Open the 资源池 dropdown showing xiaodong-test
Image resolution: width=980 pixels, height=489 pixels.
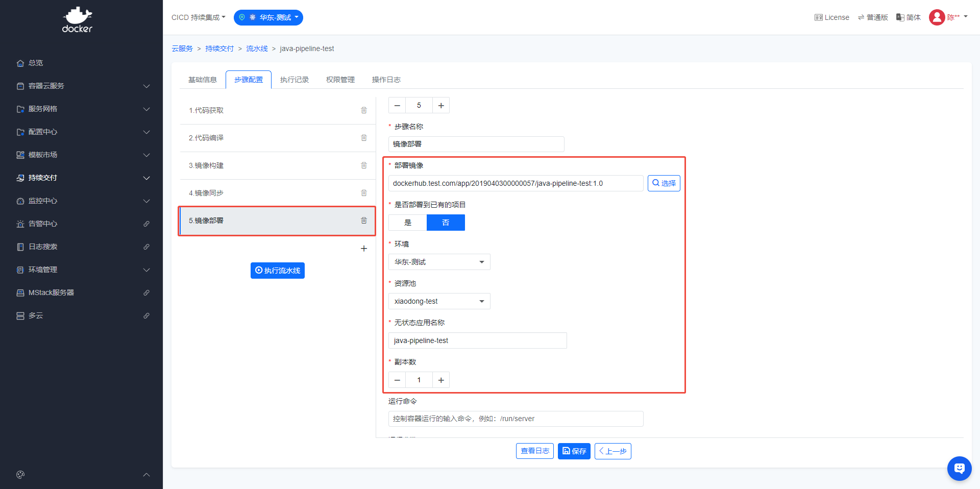pyautogui.click(x=439, y=301)
